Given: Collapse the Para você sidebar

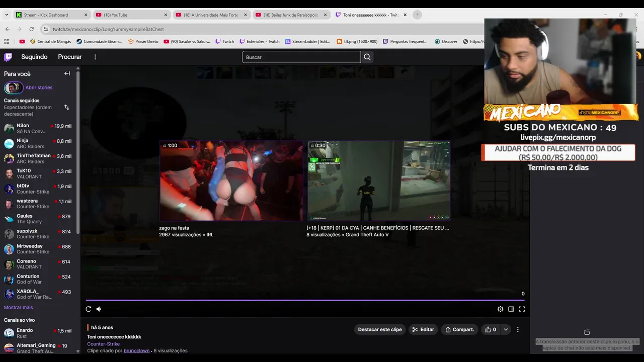Looking at the screenshot, I should point(67,73).
